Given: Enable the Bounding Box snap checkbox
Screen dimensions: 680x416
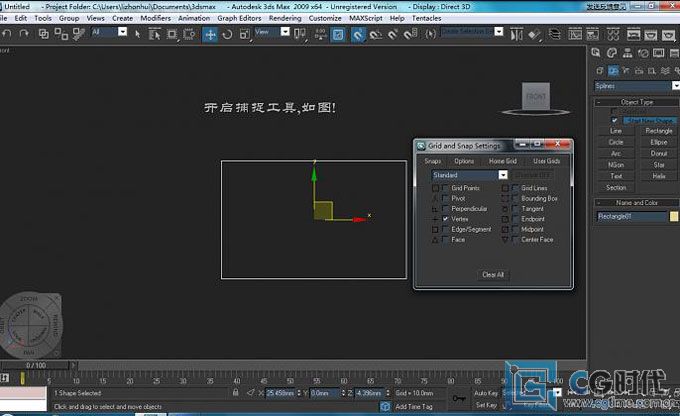Looking at the screenshot, I should pos(515,198).
